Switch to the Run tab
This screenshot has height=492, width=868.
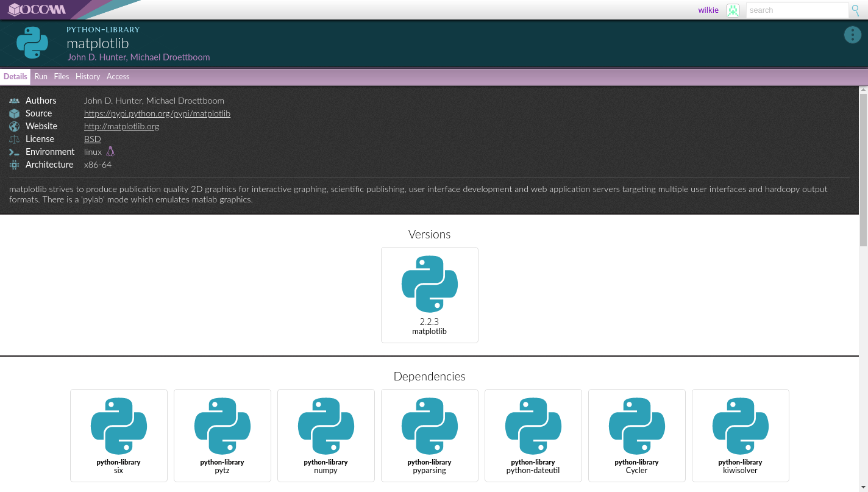(41, 77)
